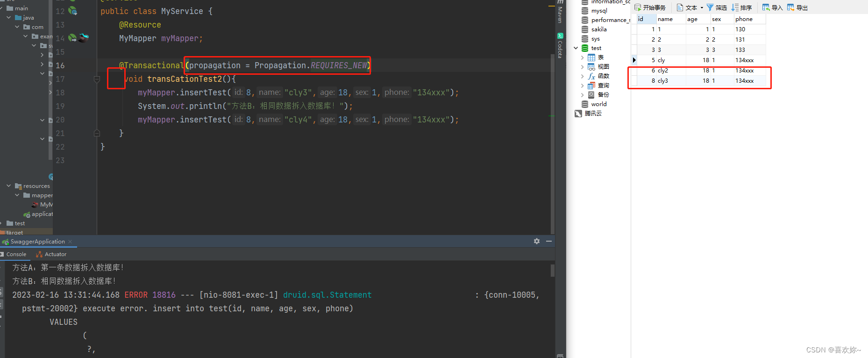This screenshot has width=868, height=358.
Task: Click the 排序 sort button
Action: pos(741,7)
